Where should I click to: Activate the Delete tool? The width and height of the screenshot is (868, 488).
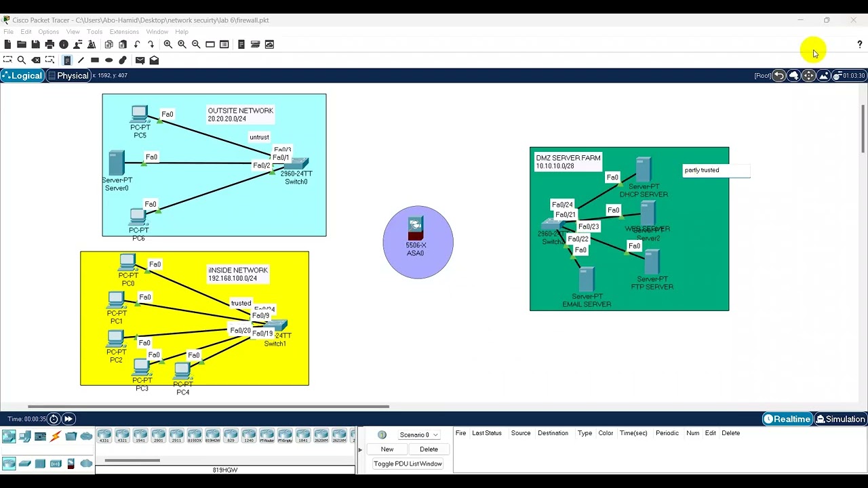[x=36, y=60]
